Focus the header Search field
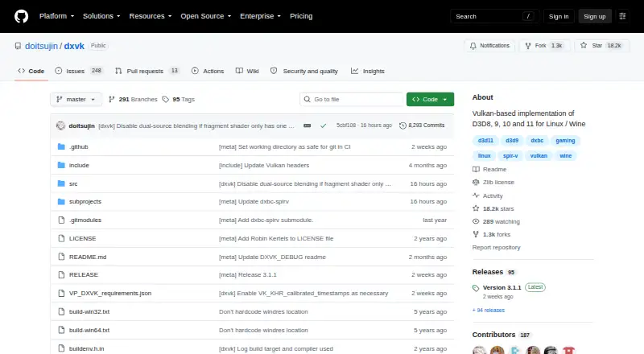The height and width of the screenshot is (354, 644). click(494, 16)
